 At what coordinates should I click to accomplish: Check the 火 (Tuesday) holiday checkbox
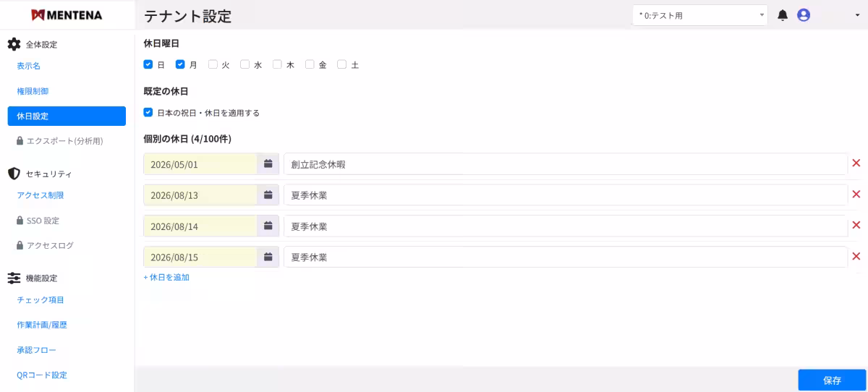coord(213,64)
